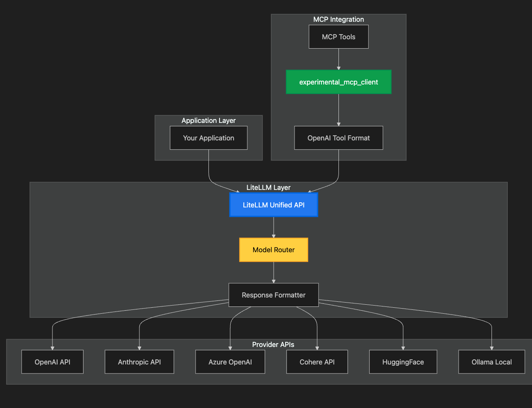Click the yellow Model Router node
532x408 pixels.
click(x=274, y=250)
